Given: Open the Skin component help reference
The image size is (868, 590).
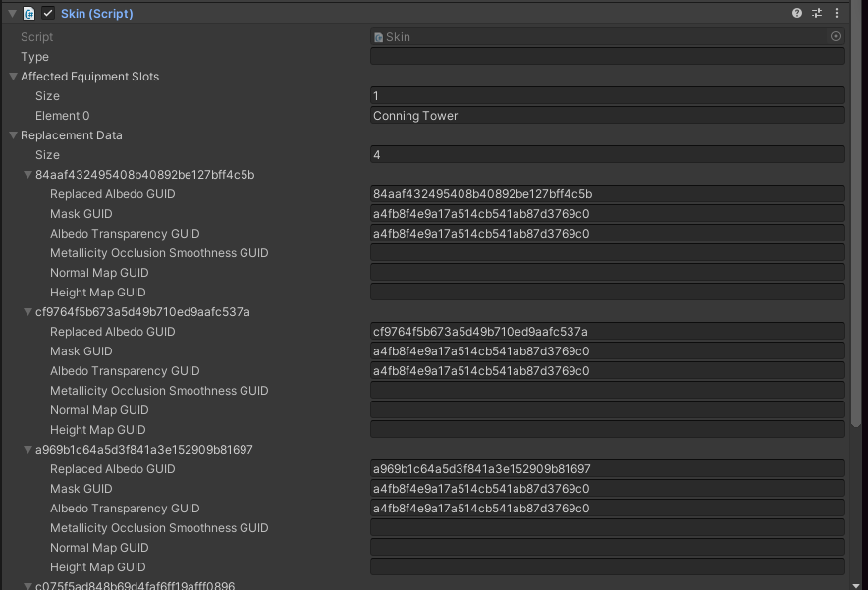Looking at the screenshot, I should [x=797, y=14].
